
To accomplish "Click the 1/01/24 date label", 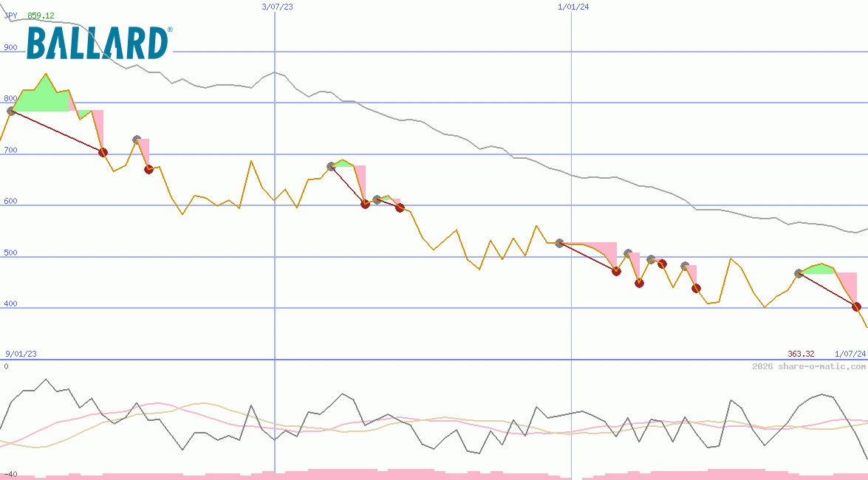I will [573, 7].
